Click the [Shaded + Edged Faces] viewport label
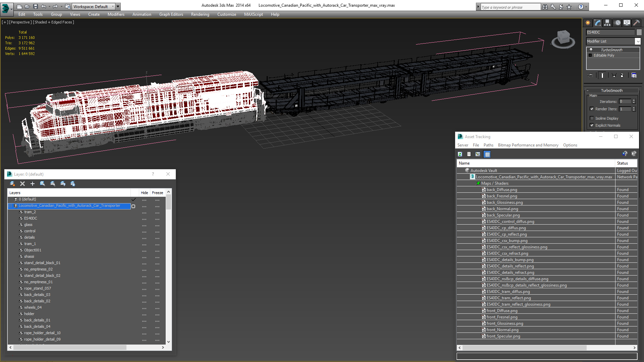 53,22
